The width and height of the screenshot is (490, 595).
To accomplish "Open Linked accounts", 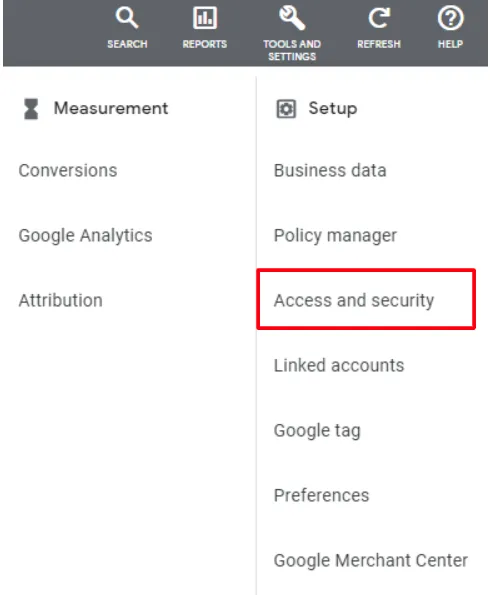I will pos(339,365).
